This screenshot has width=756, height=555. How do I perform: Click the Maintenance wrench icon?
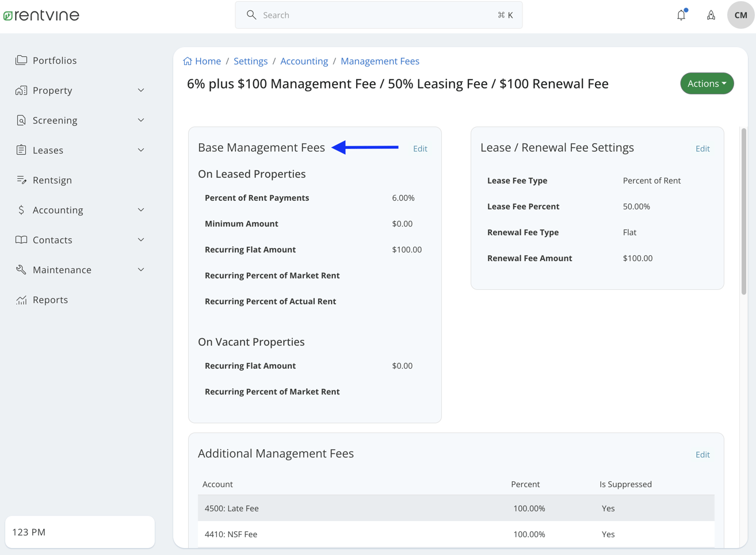click(21, 269)
